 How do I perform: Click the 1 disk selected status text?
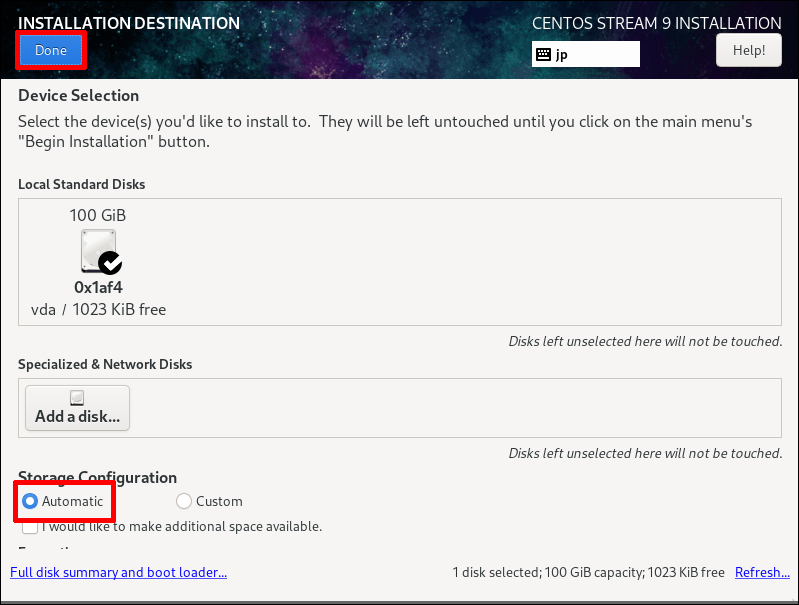(589, 572)
